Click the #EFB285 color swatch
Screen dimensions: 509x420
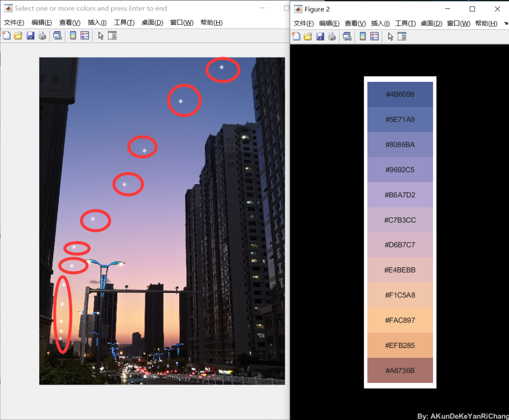(400, 346)
